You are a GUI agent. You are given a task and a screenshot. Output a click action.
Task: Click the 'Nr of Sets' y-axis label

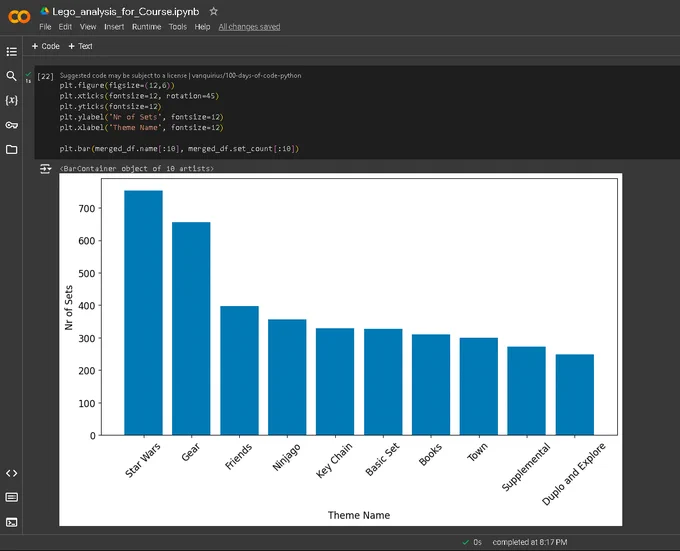click(69, 307)
